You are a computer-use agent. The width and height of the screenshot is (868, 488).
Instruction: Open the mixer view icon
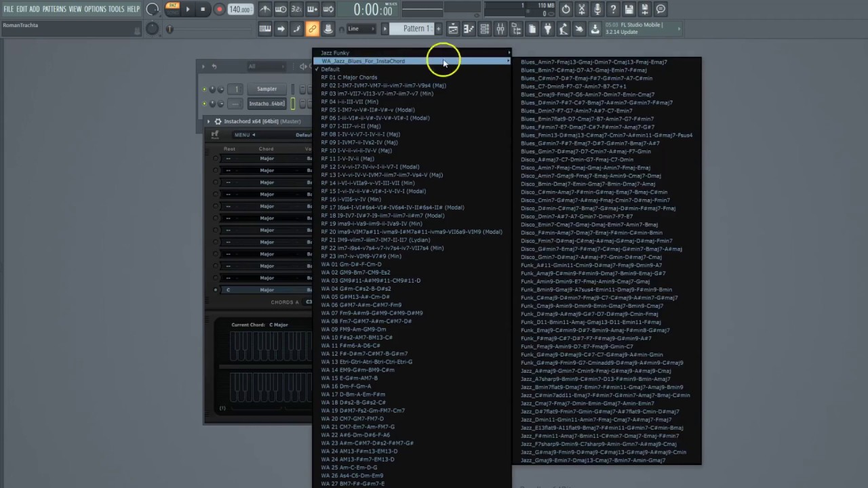point(500,29)
